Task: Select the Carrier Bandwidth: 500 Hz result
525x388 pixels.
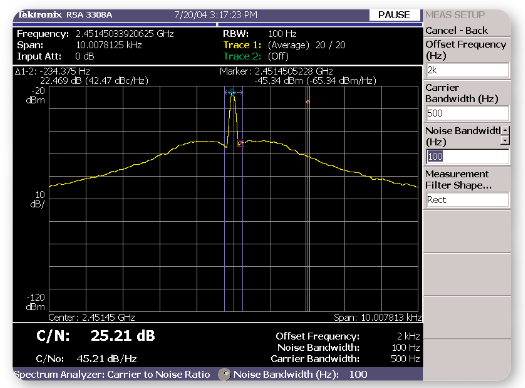Action: [x=345, y=359]
